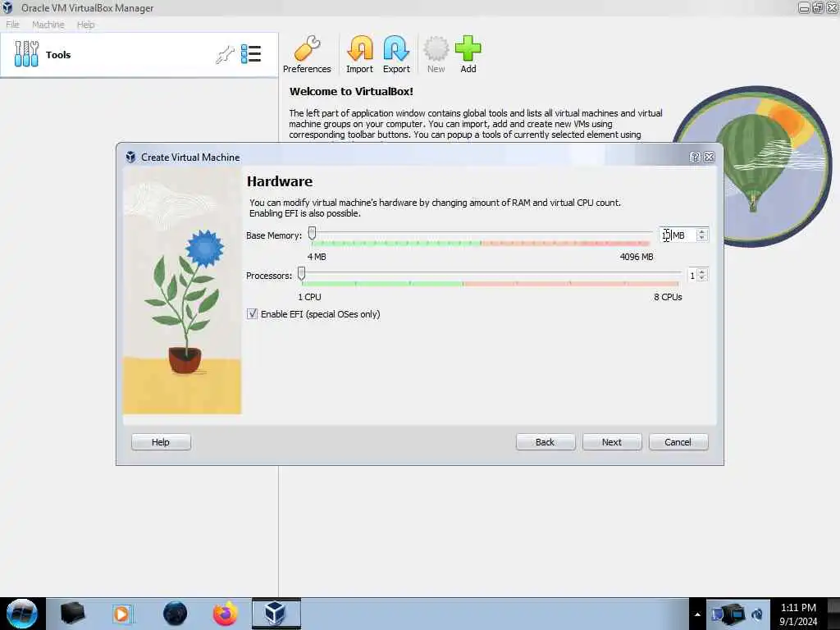
Task: Click the Back button
Action: point(546,442)
